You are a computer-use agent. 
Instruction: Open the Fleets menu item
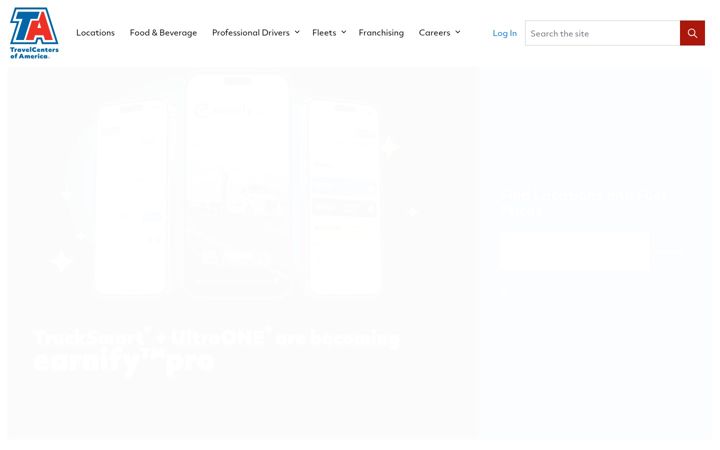coord(324,33)
